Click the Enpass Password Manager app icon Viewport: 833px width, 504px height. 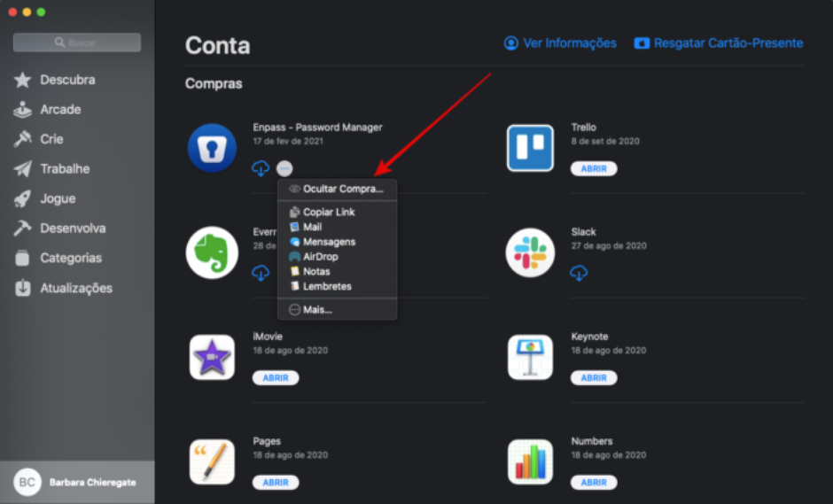212,148
